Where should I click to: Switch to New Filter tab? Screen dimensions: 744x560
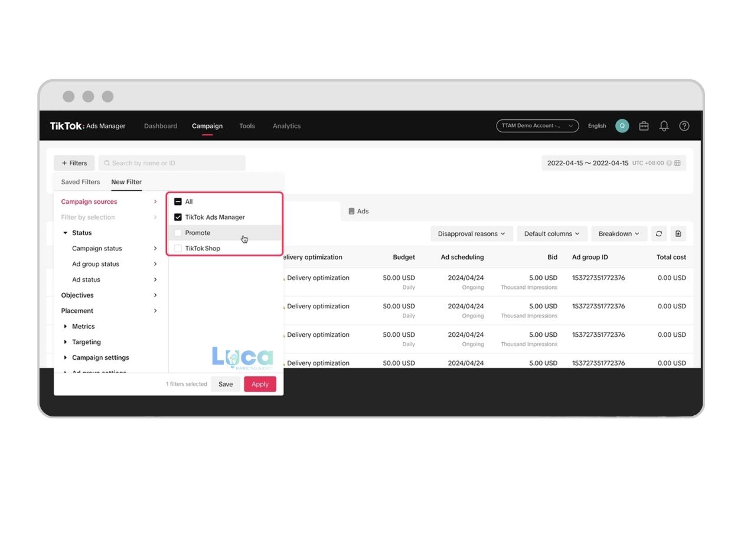pyautogui.click(x=126, y=182)
